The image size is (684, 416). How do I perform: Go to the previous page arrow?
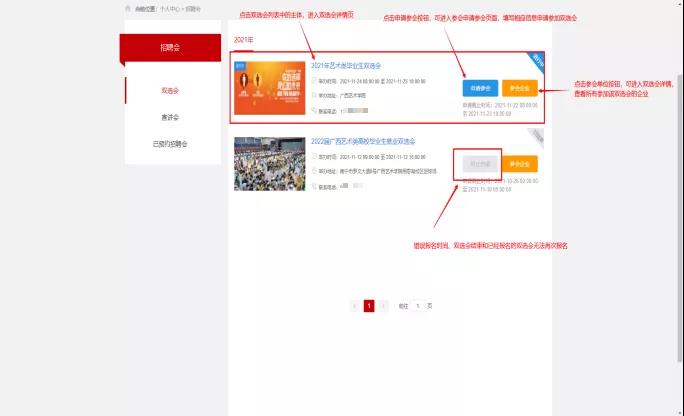[x=355, y=306]
